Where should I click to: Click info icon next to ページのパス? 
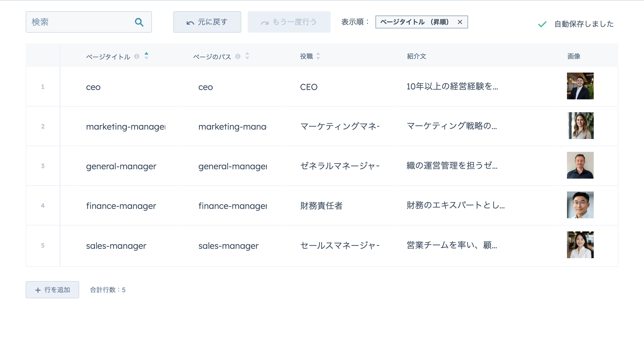238,56
